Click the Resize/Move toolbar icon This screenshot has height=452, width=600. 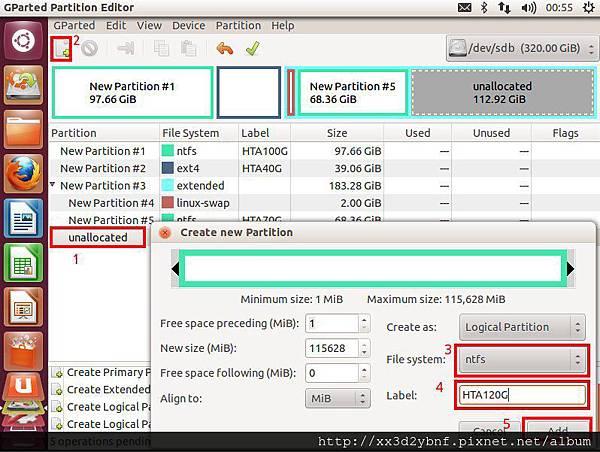click(125, 49)
